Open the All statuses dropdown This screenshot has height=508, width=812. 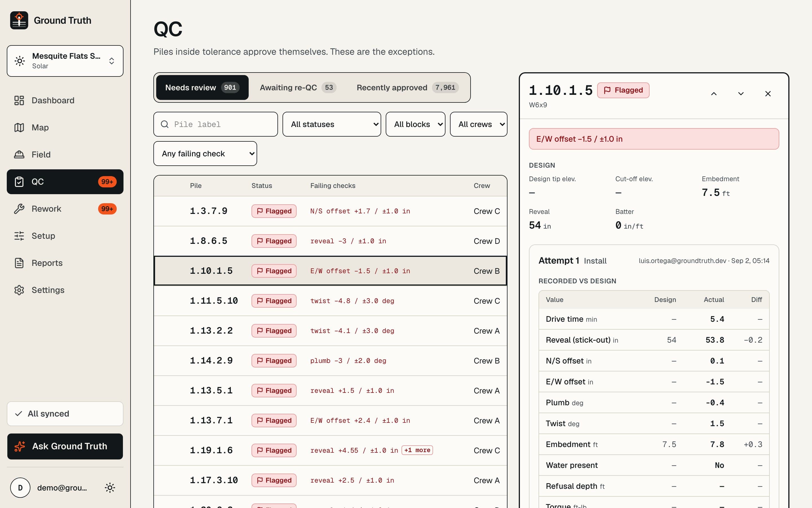332,124
